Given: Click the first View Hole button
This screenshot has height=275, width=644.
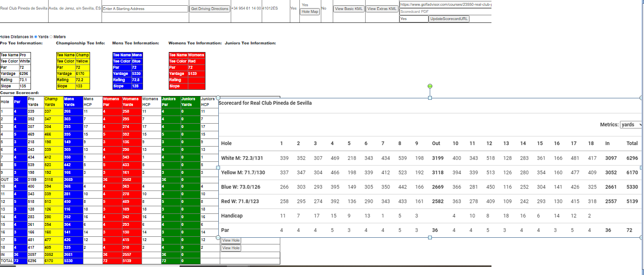Looking at the screenshot, I should coord(231,241).
